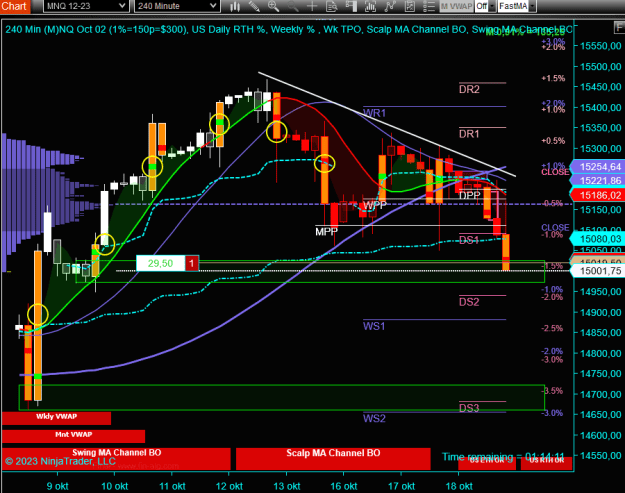This screenshot has width=625, height=493.
Task: Toggle the M VWAP toolbar button
Action: 456,6
